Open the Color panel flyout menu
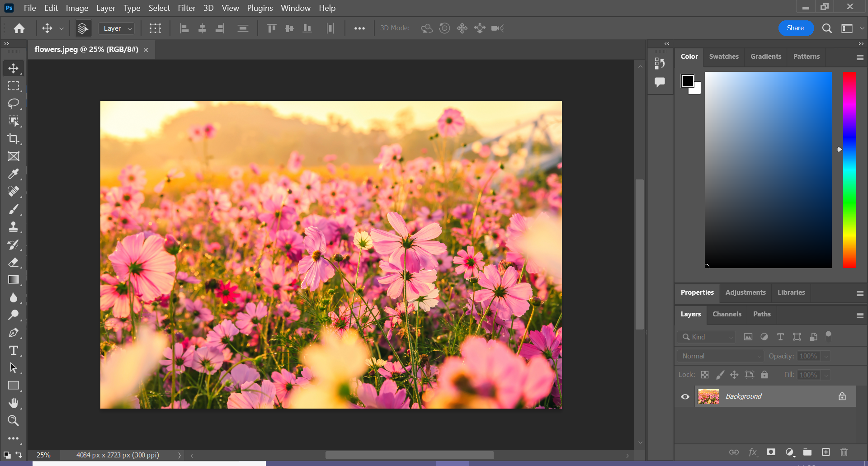 tap(860, 57)
